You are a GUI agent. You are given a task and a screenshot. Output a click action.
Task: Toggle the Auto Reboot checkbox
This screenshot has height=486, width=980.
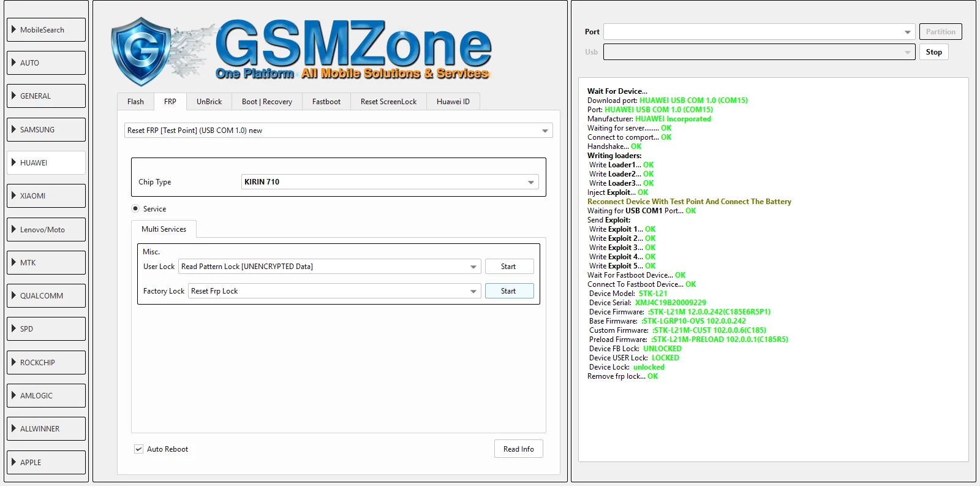138,449
